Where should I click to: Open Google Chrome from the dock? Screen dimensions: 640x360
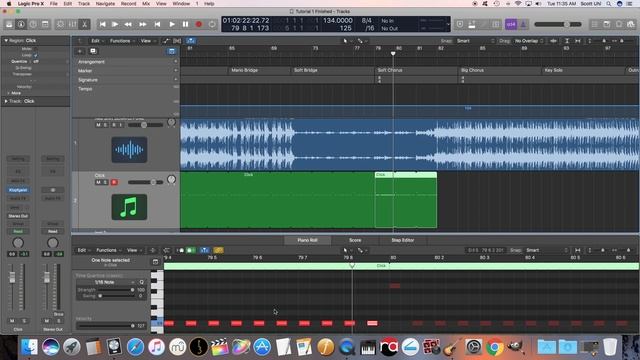tap(495, 347)
